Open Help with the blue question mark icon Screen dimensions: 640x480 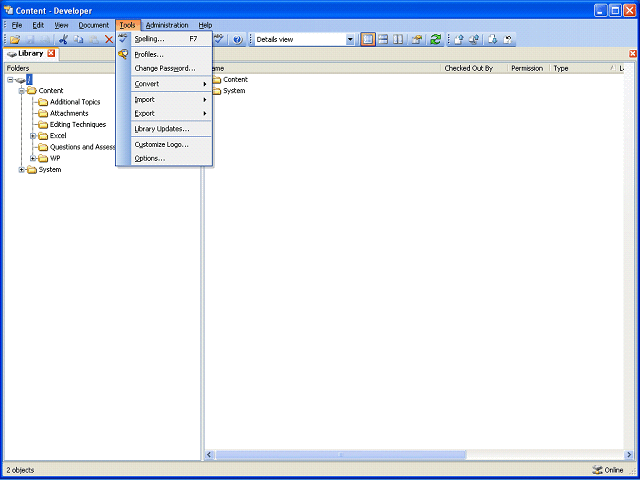click(238, 40)
